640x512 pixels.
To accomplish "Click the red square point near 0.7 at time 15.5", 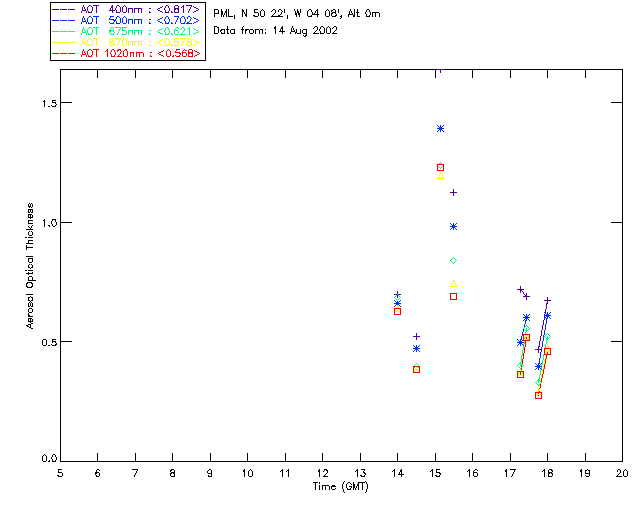I will (x=453, y=297).
